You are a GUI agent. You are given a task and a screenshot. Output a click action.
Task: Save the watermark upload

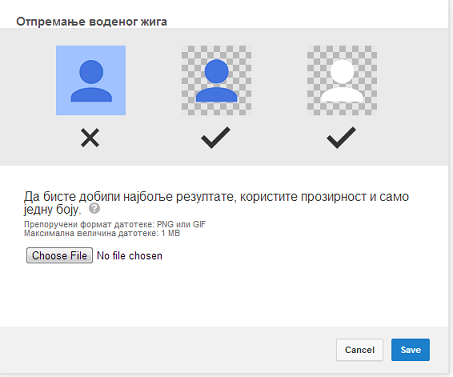(410, 350)
